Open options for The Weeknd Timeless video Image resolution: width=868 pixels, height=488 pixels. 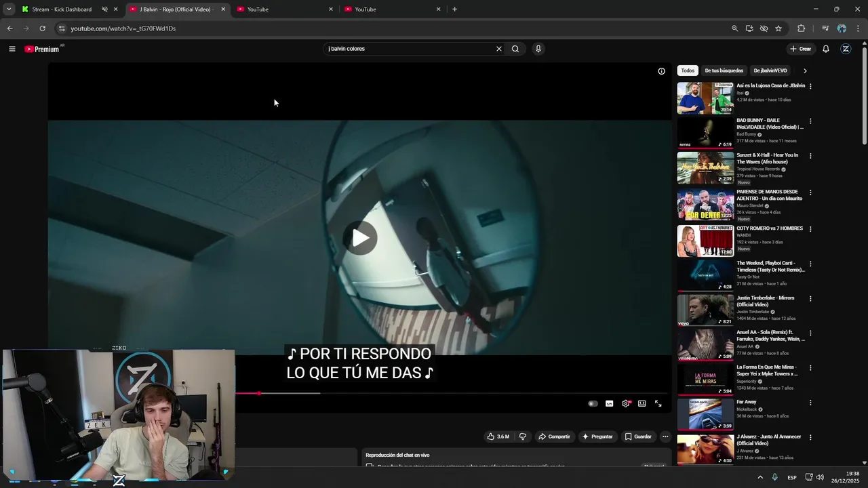(810, 264)
